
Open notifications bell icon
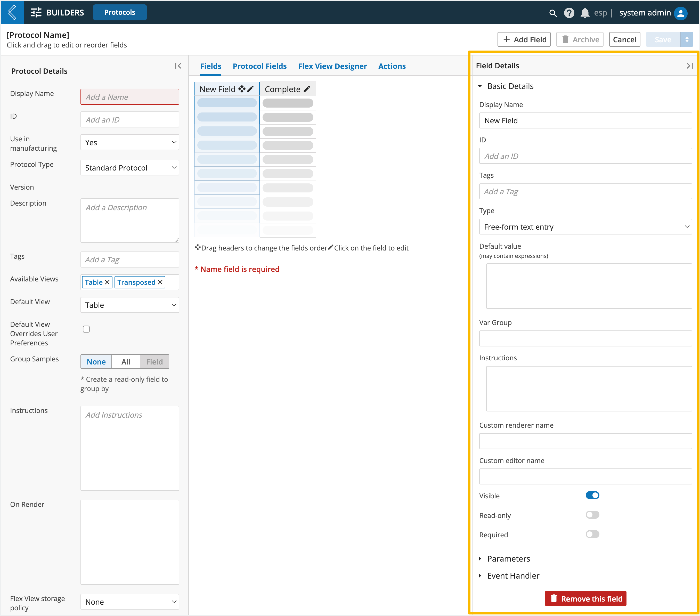(x=585, y=13)
